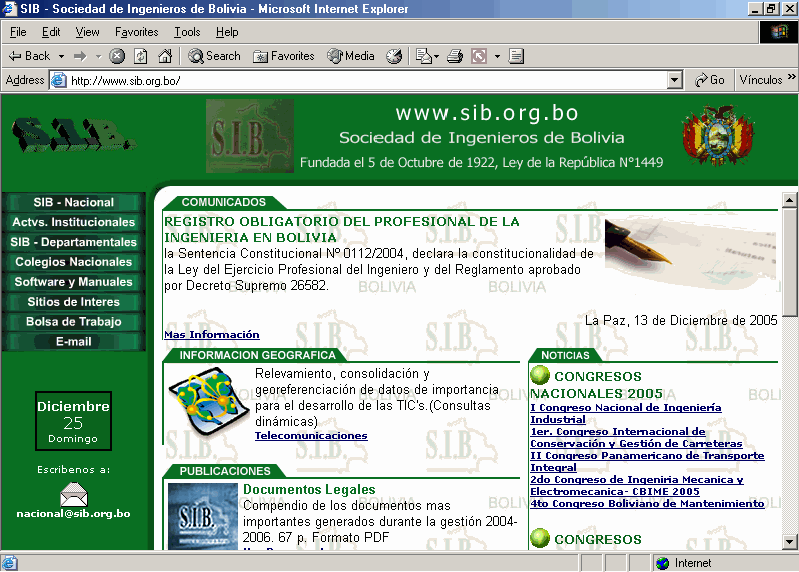The image size is (799, 572).
Task: Open the Search pane
Action: (214, 56)
